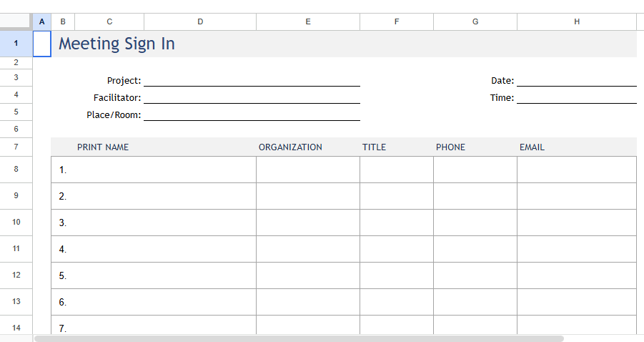Click the Phone cell in entry 3
This screenshot has width=644, height=342.
(x=475, y=223)
